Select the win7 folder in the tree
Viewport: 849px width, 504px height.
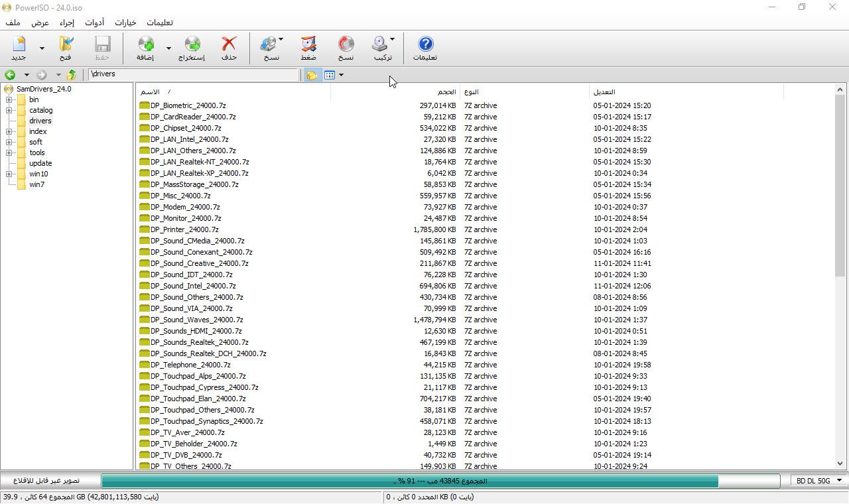36,184
